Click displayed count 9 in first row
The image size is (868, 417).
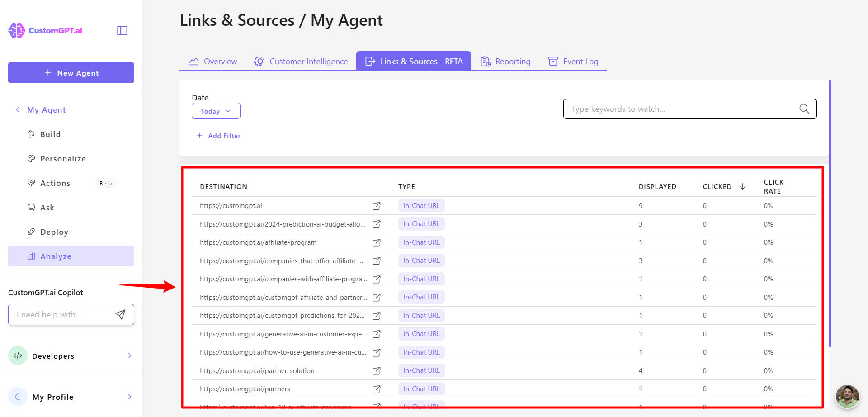(641, 206)
